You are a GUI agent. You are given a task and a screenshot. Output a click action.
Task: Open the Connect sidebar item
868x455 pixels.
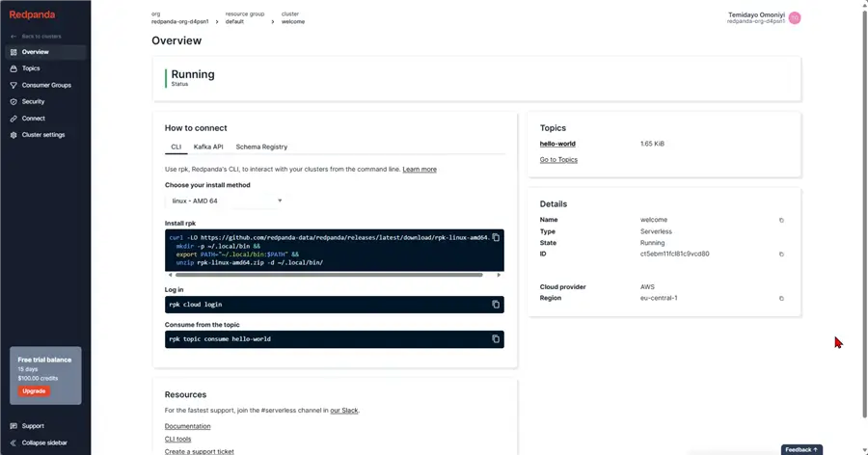(45, 119)
